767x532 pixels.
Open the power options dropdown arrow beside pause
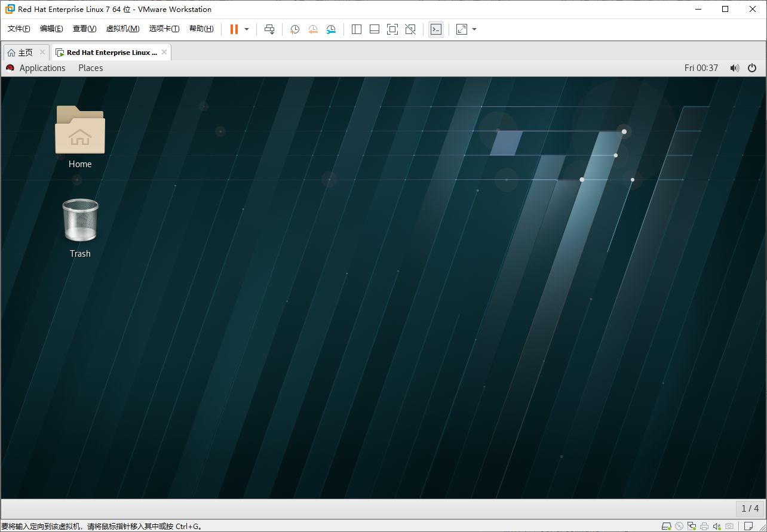tap(247, 29)
